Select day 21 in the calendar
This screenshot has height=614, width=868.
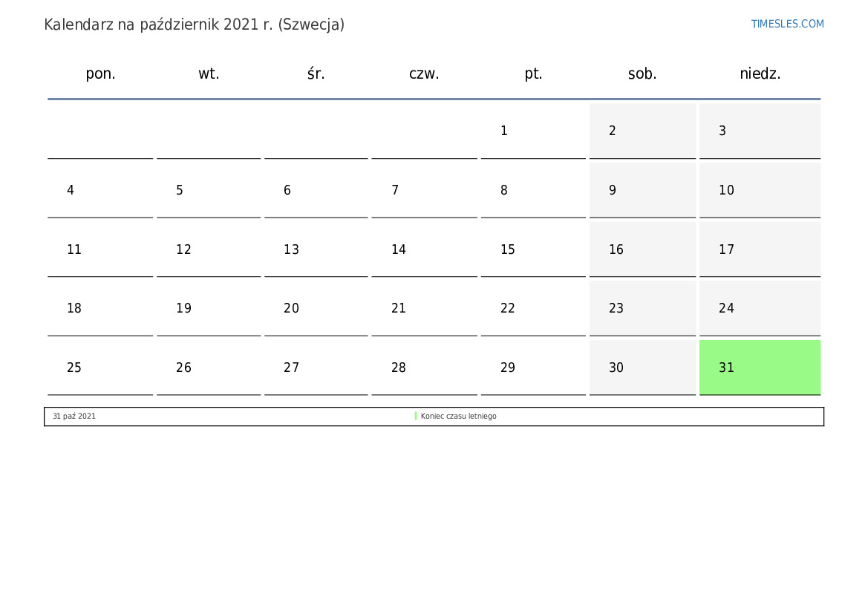pos(424,308)
